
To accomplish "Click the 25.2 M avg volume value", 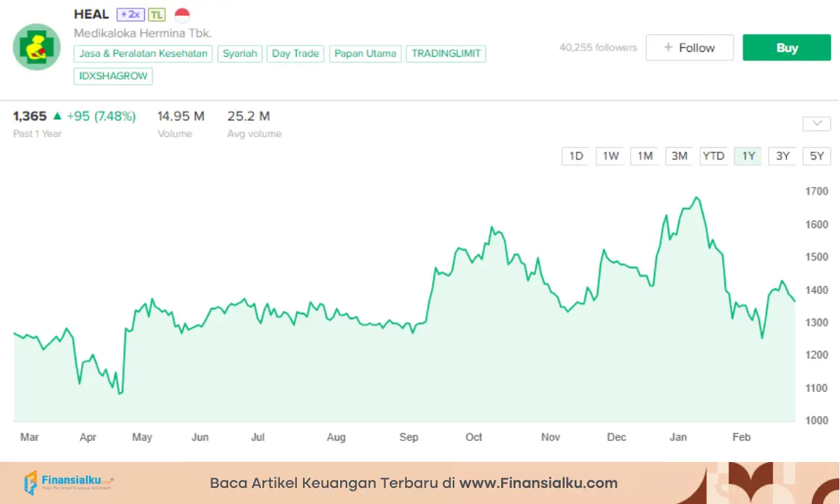I will [x=248, y=116].
